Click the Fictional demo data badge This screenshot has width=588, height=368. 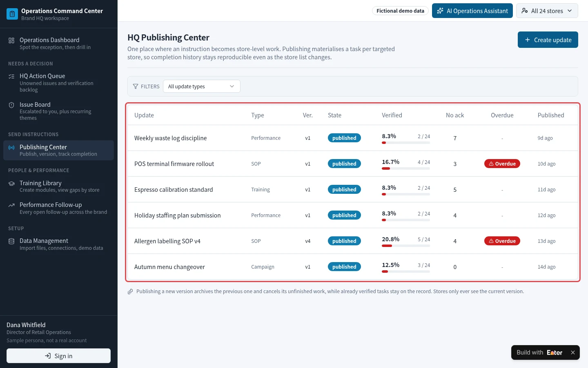click(x=400, y=11)
